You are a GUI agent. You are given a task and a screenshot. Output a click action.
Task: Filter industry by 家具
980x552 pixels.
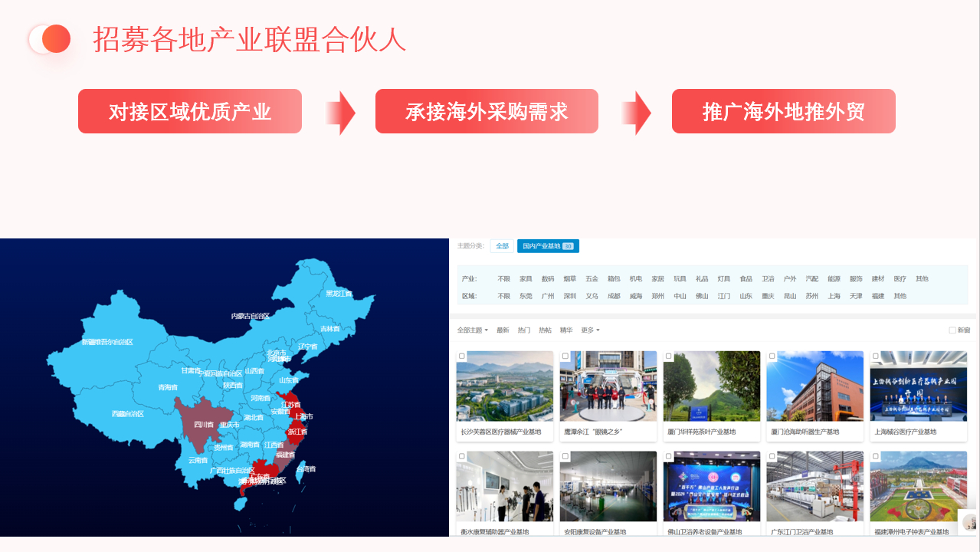[x=526, y=279]
